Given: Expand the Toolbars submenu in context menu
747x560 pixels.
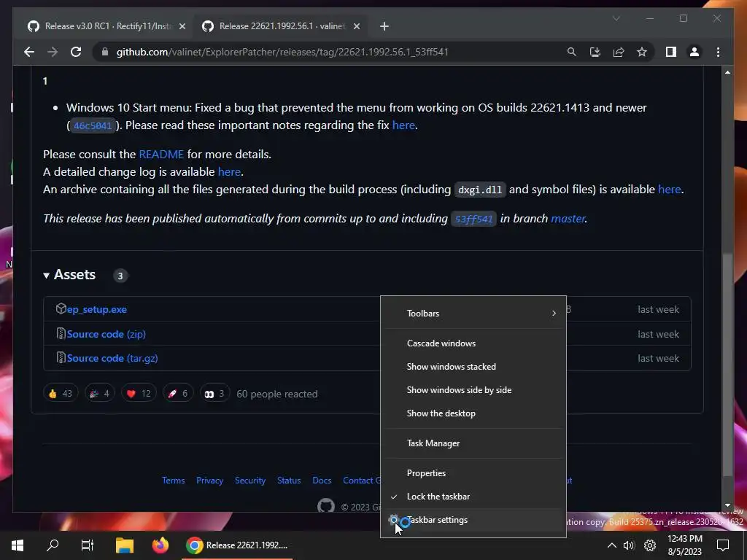Looking at the screenshot, I should tap(473, 314).
